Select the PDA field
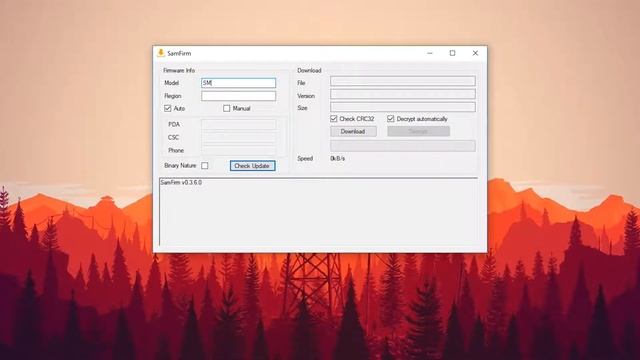The width and height of the screenshot is (640, 360). point(238,124)
